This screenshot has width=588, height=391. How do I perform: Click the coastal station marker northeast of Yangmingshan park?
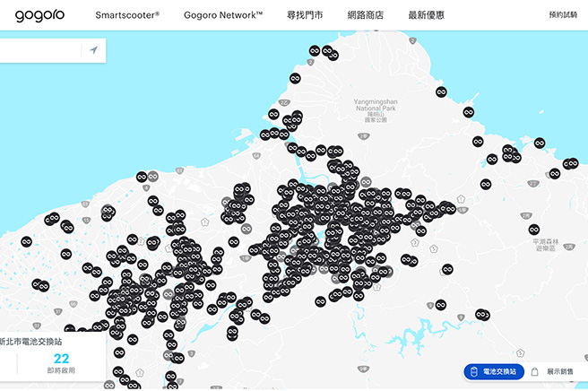tap(441, 92)
